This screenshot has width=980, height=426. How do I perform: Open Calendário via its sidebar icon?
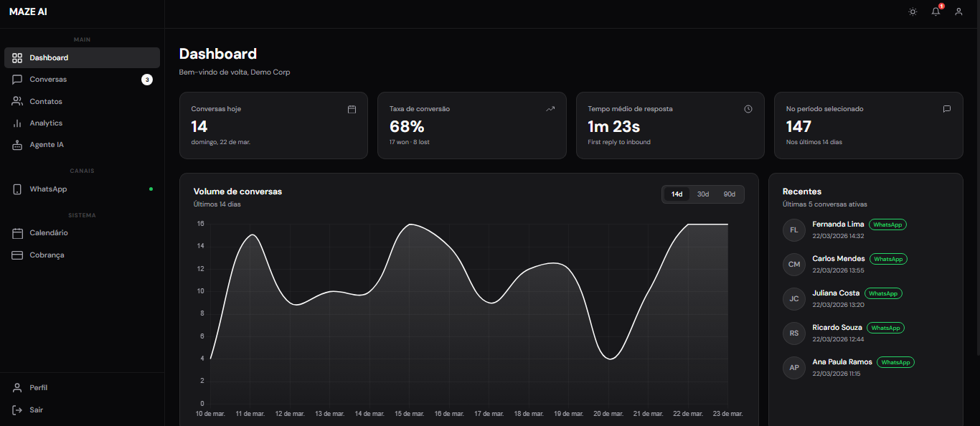17,232
